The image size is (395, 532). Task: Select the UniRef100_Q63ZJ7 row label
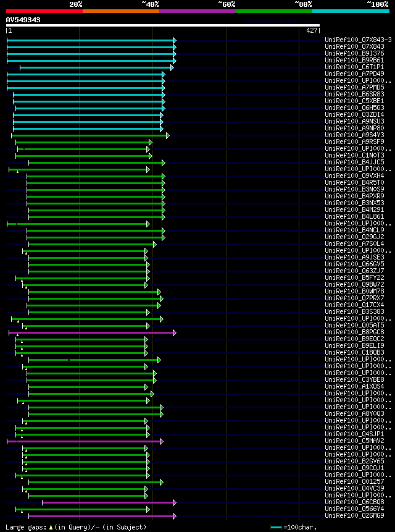pos(354,271)
